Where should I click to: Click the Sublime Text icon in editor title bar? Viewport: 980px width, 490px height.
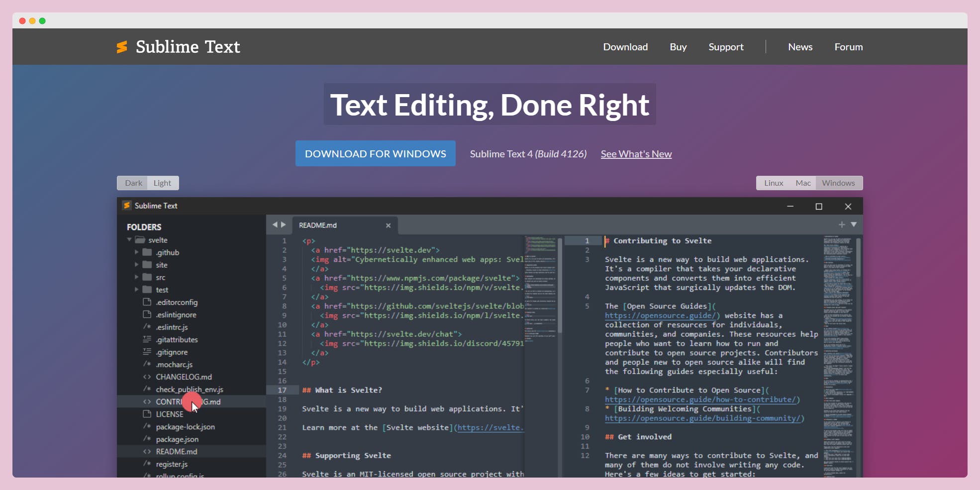127,206
